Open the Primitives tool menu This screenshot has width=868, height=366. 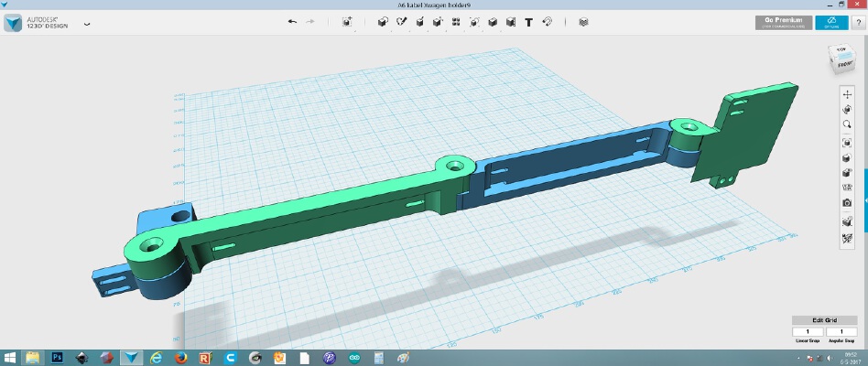click(x=383, y=22)
